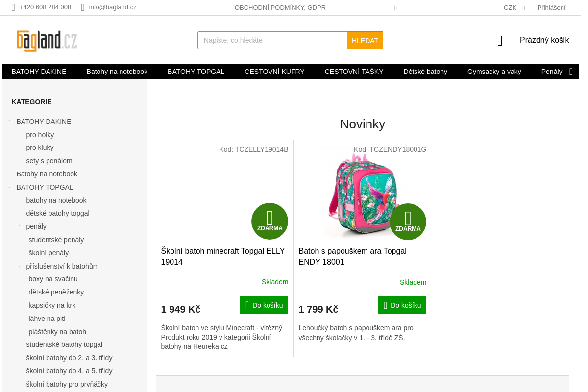
Task: Expand the Penály menu chevron
Action: click(x=571, y=72)
